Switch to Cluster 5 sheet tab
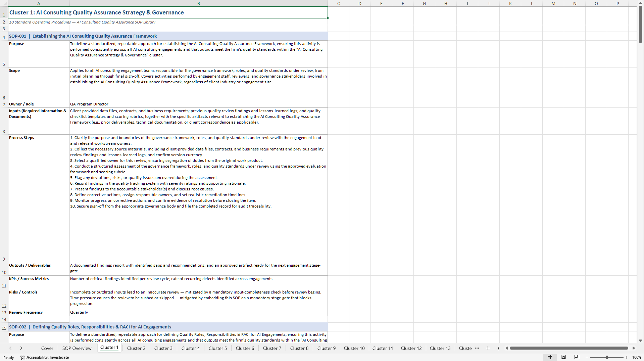Screen dimensions: 644x361 coord(218,348)
